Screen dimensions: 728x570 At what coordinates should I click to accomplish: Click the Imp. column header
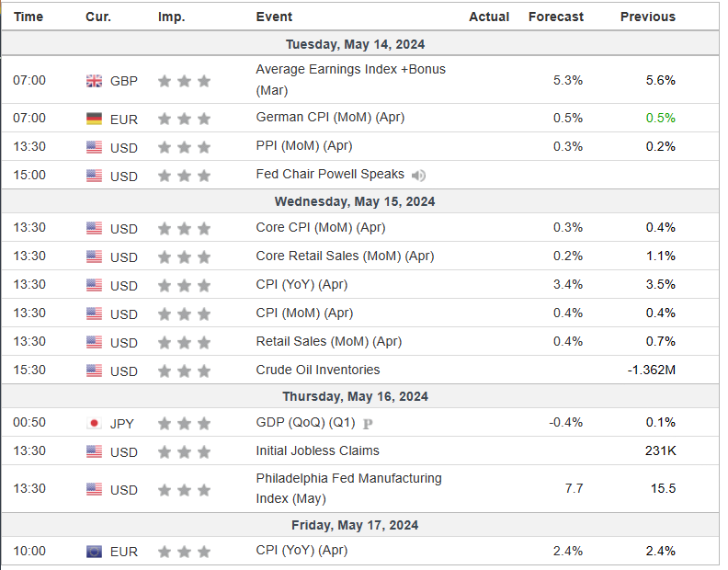pos(171,17)
